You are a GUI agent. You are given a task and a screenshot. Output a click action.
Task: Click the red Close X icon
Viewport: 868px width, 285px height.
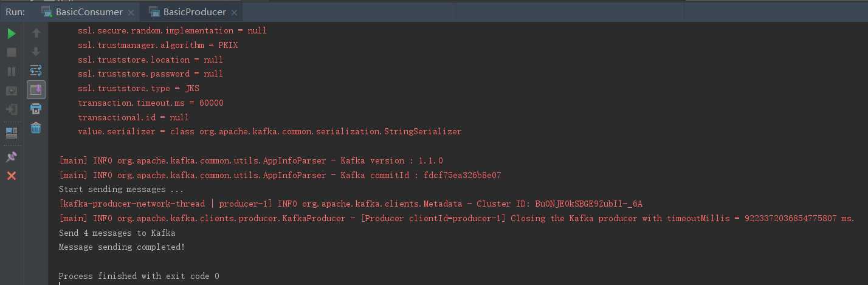pos(12,176)
